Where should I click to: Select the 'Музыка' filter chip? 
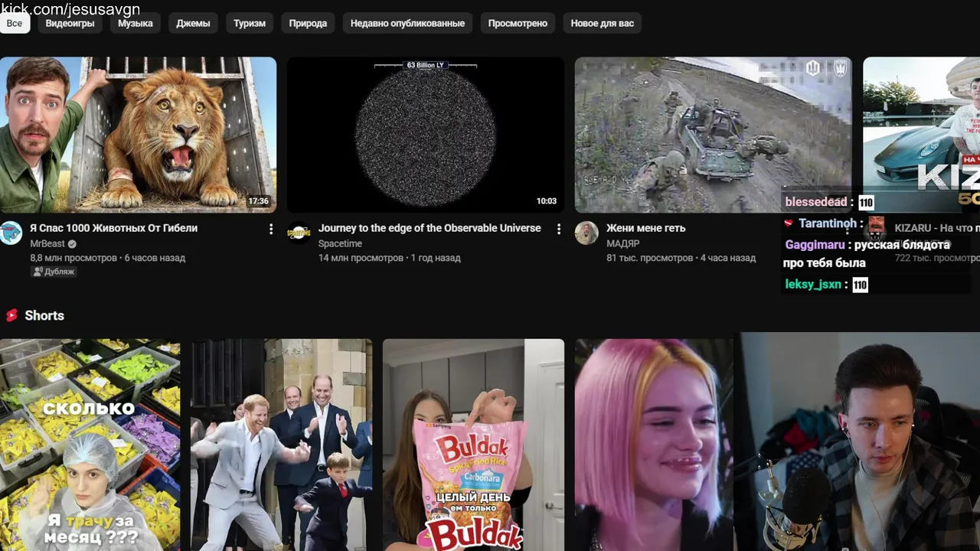click(x=136, y=23)
